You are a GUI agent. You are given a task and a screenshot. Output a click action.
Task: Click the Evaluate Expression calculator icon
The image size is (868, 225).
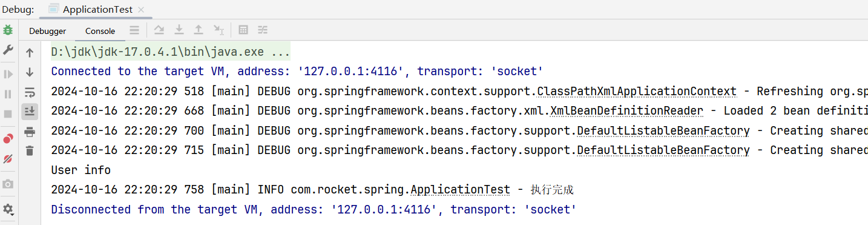coord(243,30)
